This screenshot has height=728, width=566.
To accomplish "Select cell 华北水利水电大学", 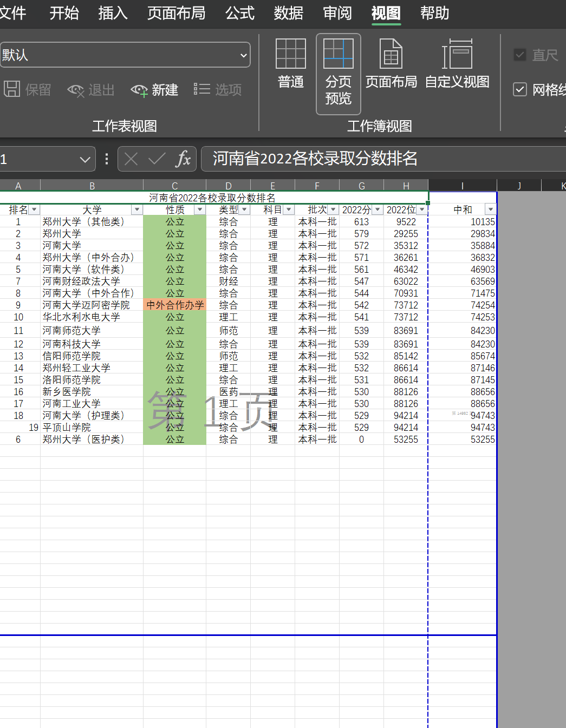I will [92, 317].
